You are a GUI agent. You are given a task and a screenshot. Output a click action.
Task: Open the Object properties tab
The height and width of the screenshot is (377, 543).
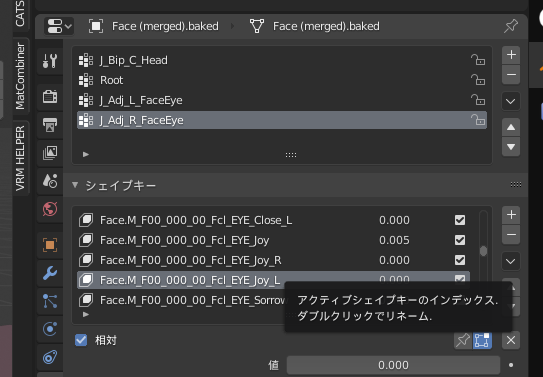point(50,245)
